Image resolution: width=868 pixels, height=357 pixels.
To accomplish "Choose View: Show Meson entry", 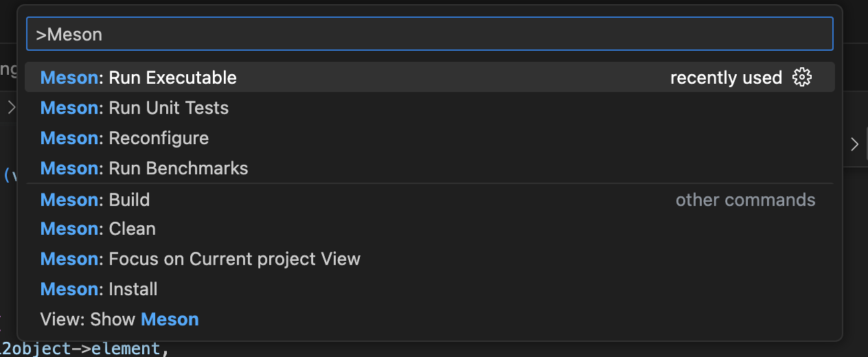I will 119,319.
